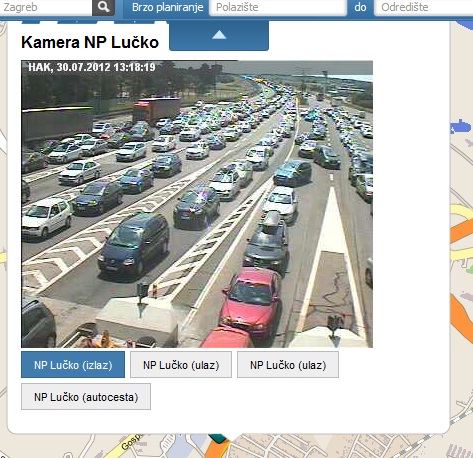Click the live traffic camera image

197,204
